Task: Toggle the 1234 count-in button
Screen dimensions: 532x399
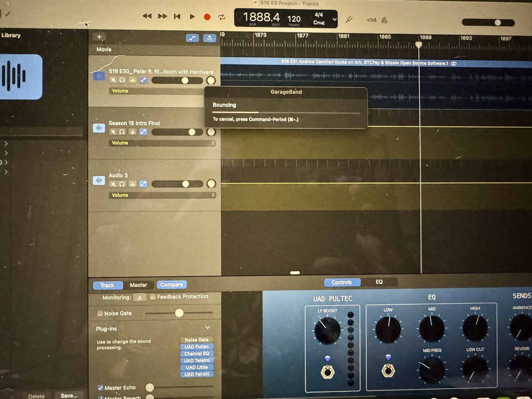Action: point(371,20)
